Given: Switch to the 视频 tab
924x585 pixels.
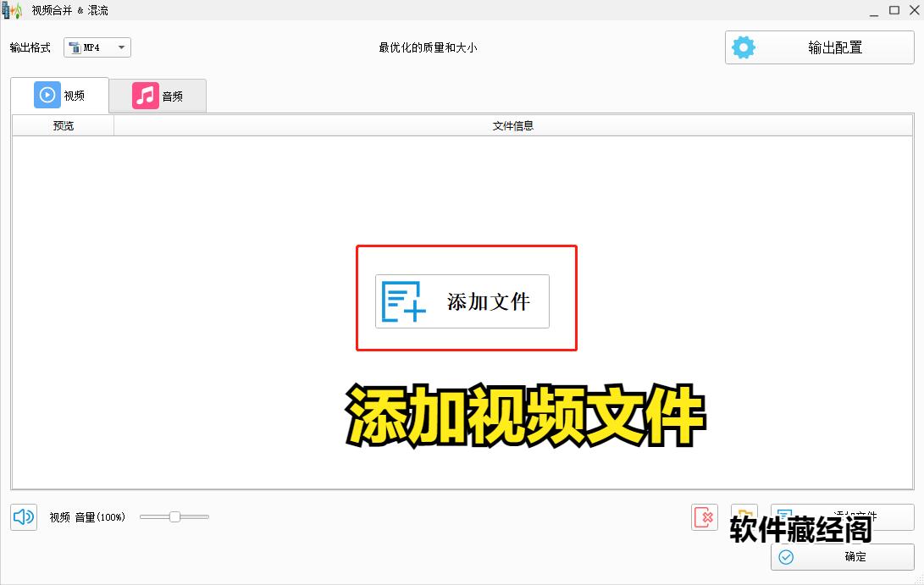Looking at the screenshot, I should click(x=59, y=95).
